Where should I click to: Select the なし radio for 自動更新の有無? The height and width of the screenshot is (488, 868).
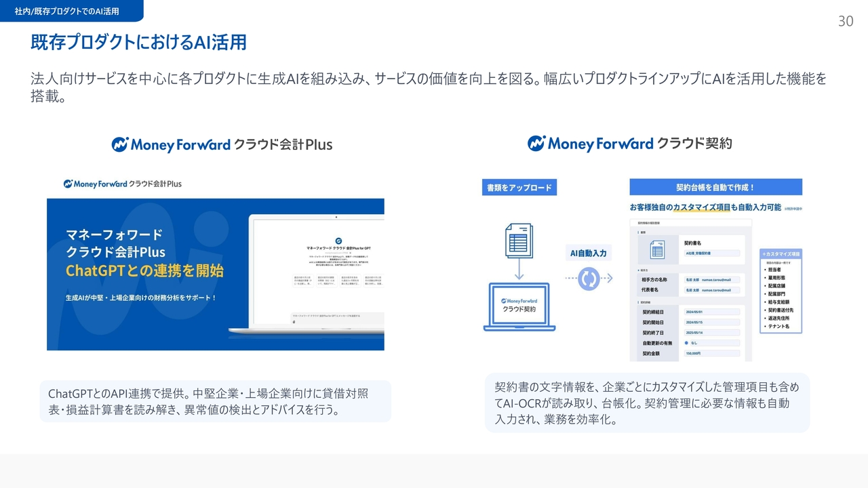pyautogui.click(x=686, y=343)
